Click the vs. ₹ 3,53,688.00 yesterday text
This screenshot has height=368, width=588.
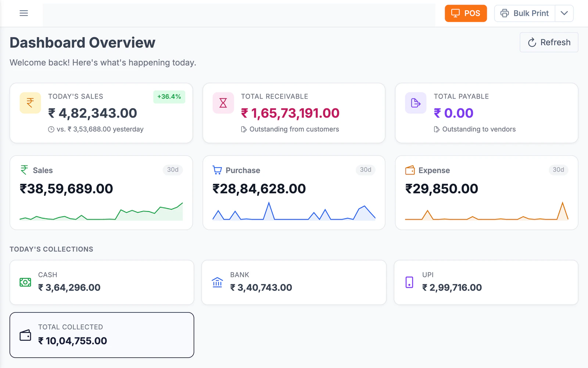click(100, 130)
